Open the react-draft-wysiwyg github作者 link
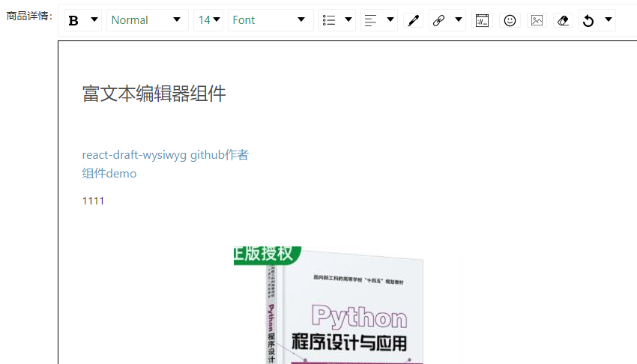 (x=165, y=155)
